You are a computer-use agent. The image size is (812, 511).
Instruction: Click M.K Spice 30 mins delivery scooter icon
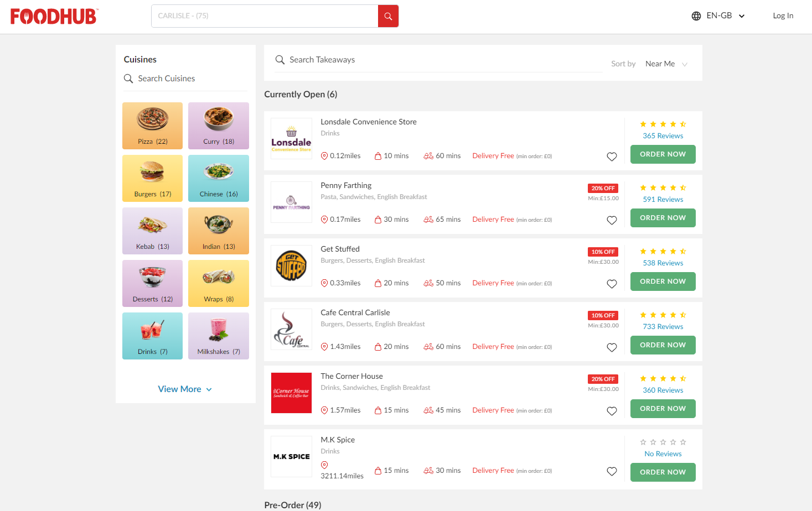428,471
